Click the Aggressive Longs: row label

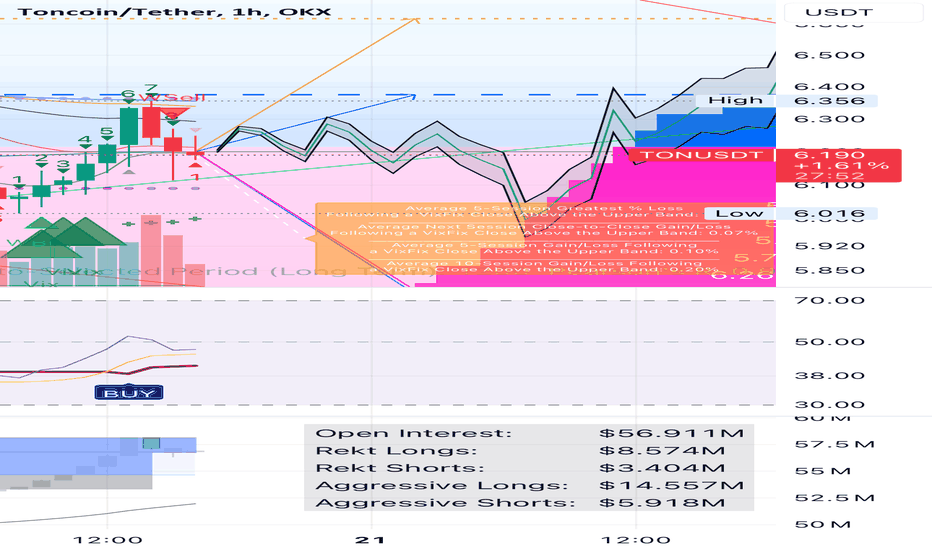tap(442, 486)
